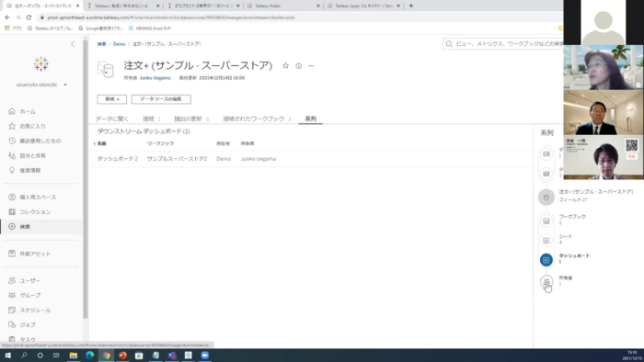Screen dimensions: 644x362
Task: Open サンプルスーパーストア2 workbook link
Action: pos(177,159)
